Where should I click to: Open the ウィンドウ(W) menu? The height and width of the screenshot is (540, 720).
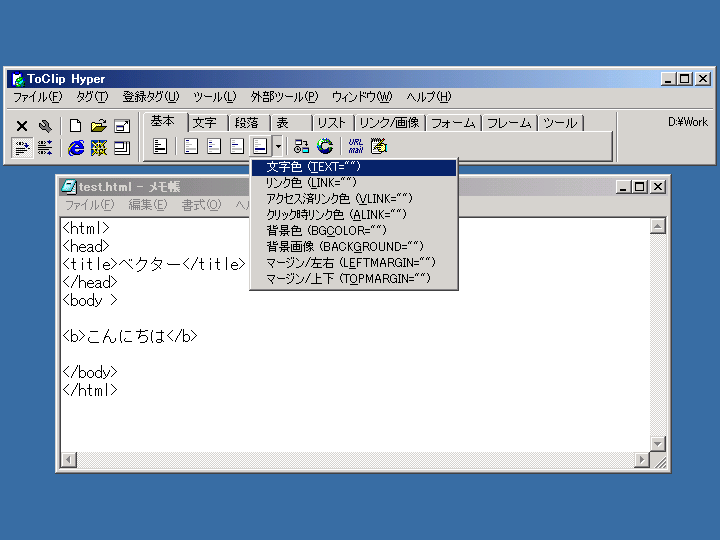[x=362, y=97]
